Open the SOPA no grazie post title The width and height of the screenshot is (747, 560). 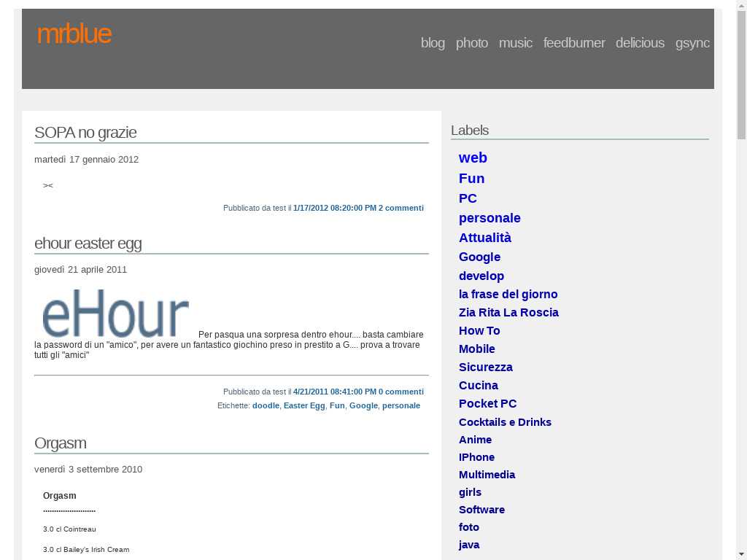tap(85, 132)
